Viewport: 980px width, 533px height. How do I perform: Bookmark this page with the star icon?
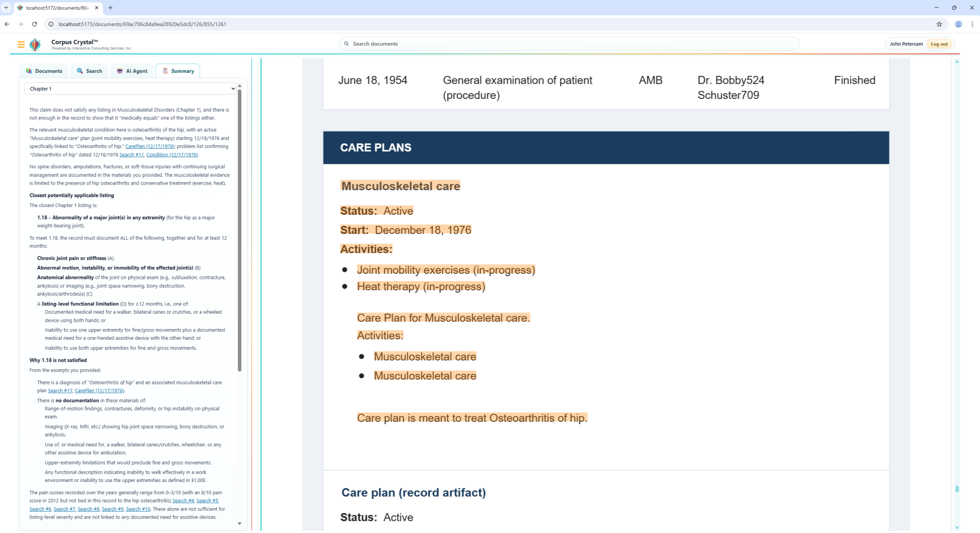point(939,24)
